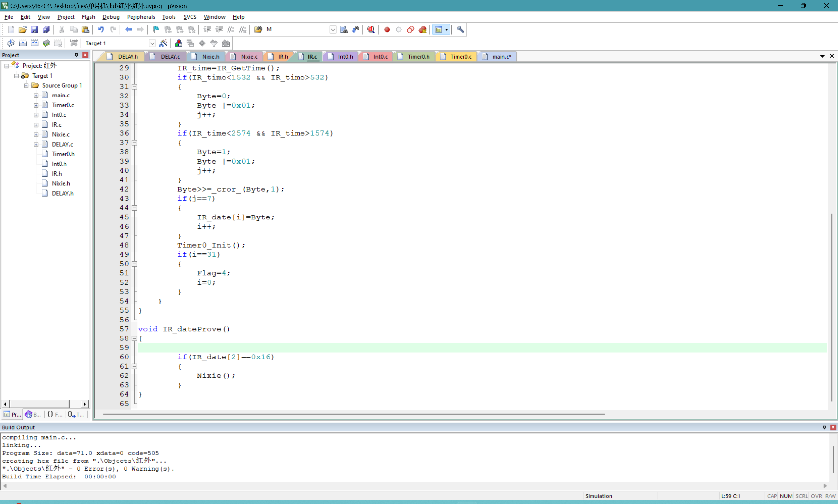The width and height of the screenshot is (838, 504).
Task: Insert breakpoint with red circle icon
Action: [x=387, y=29]
